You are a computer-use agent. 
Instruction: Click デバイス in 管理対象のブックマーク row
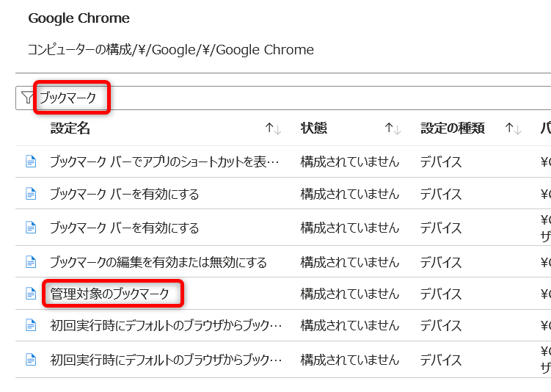(441, 294)
